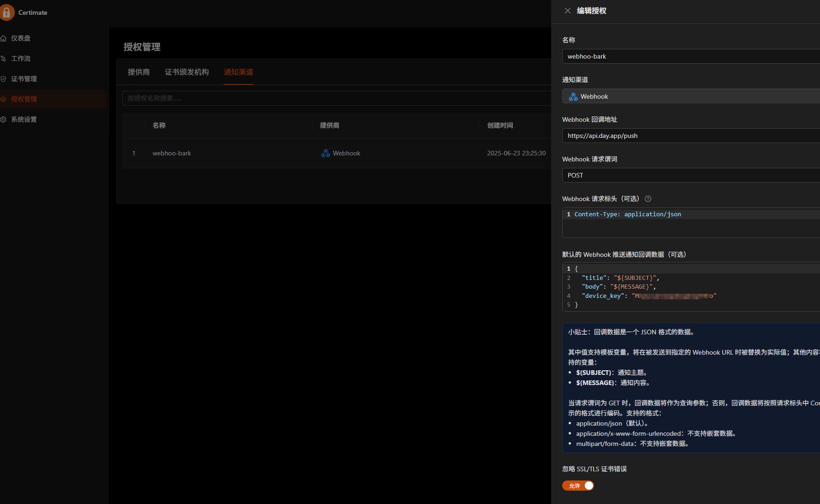
Task: Click the row number 1 cell
Action: [134, 153]
